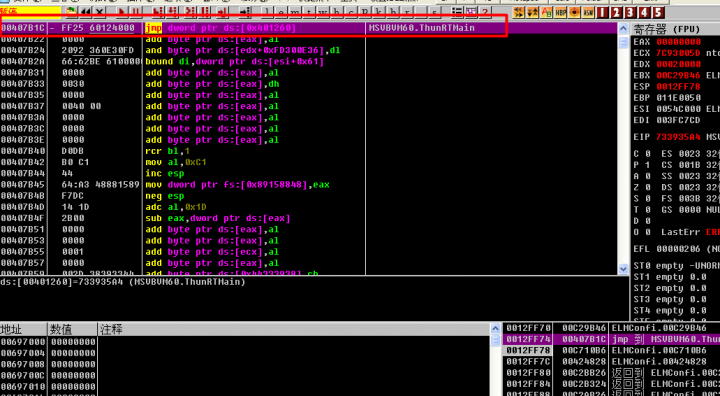Viewport: 720px width, 396px height.
Task: Open a file with the folder icon
Action: click(71, 11)
